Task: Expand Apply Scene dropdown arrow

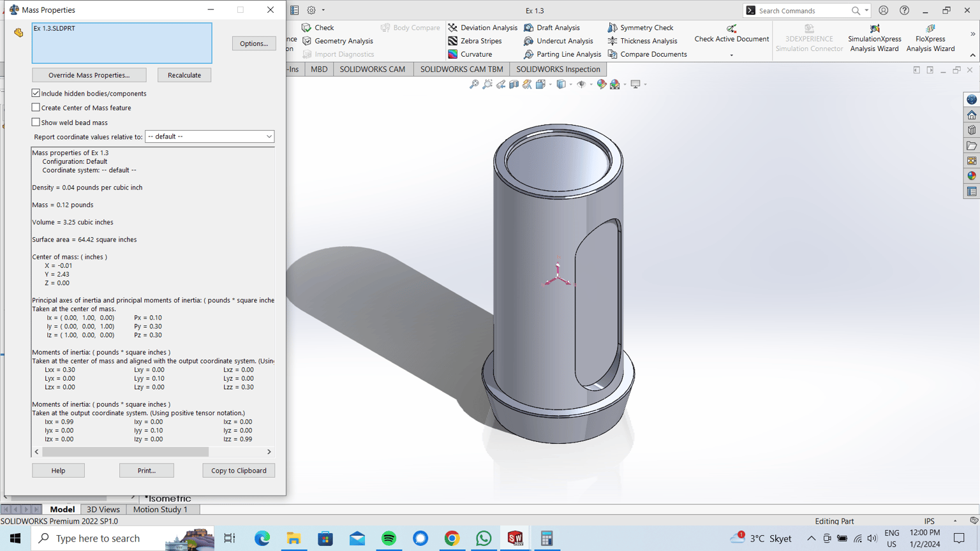Action: 625,84
